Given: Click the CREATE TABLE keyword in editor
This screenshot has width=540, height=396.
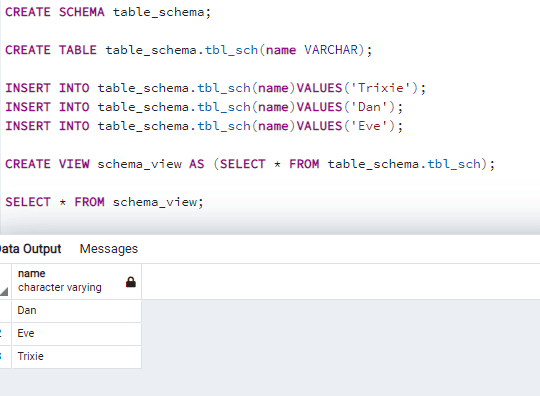Looking at the screenshot, I should click(x=51, y=50).
